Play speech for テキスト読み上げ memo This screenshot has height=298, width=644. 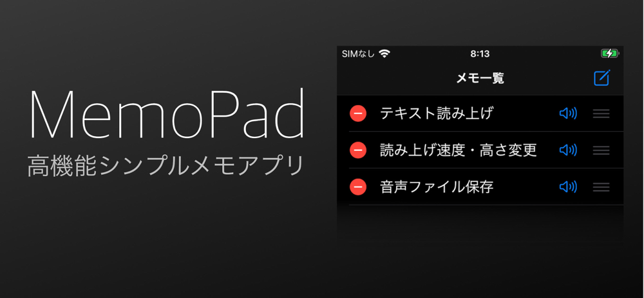click(x=569, y=113)
